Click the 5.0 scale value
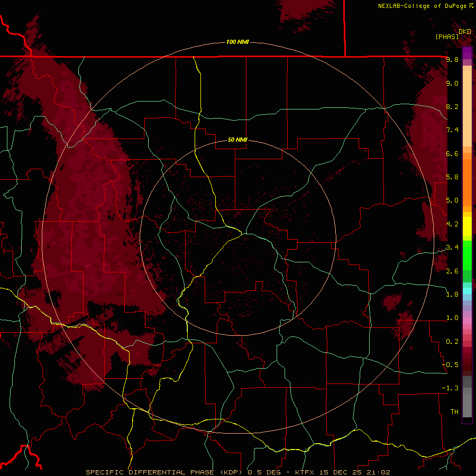The image size is (476, 476). [x=452, y=200]
